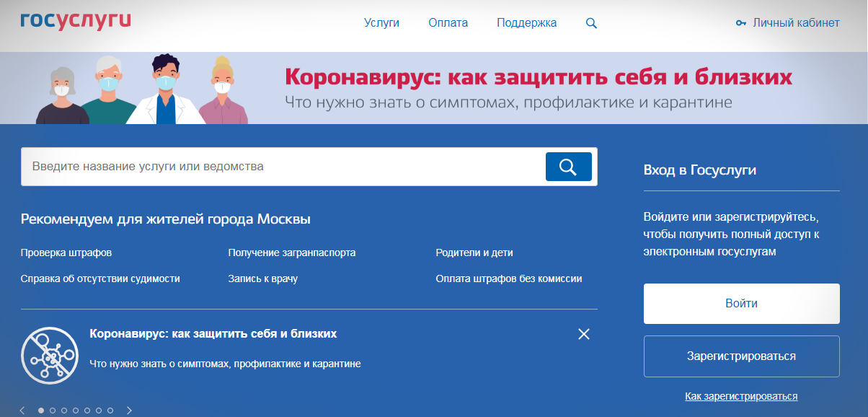The height and width of the screenshot is (417, 868).
Task: Click the Госуслуги logo
Action: [76, 21]
